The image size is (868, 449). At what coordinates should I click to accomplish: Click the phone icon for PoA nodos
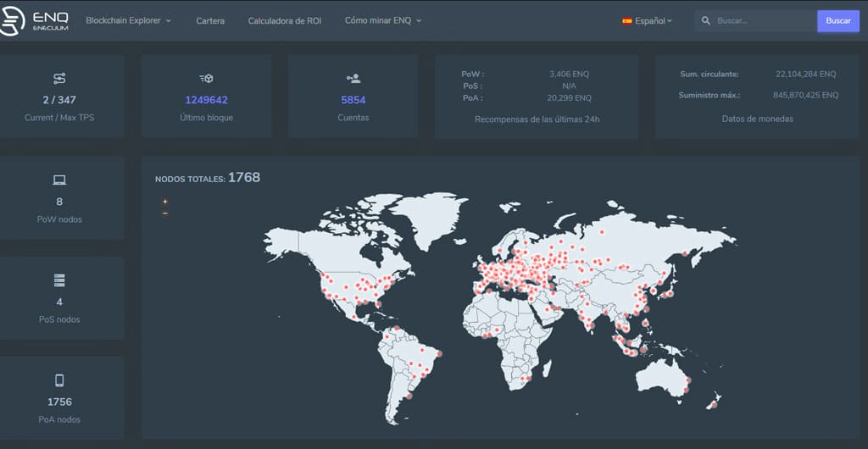coord(59,380)
